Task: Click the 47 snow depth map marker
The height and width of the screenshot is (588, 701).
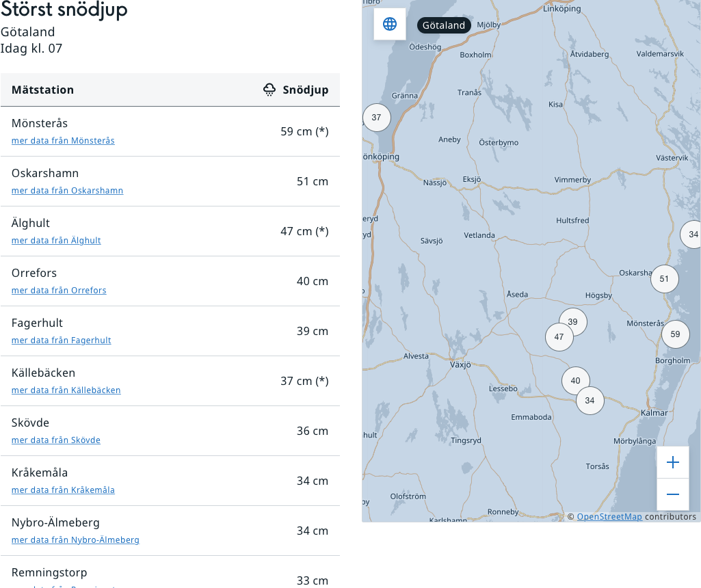Action: click(559, 337)
